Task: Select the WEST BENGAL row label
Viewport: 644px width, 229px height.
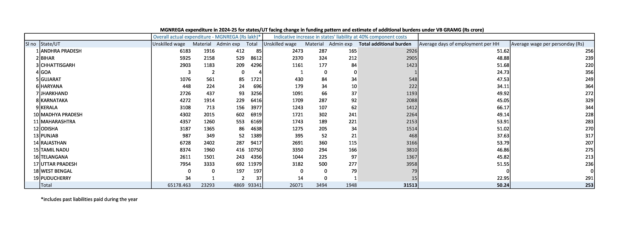Action: pyautogui.click(x=56, y=171)
